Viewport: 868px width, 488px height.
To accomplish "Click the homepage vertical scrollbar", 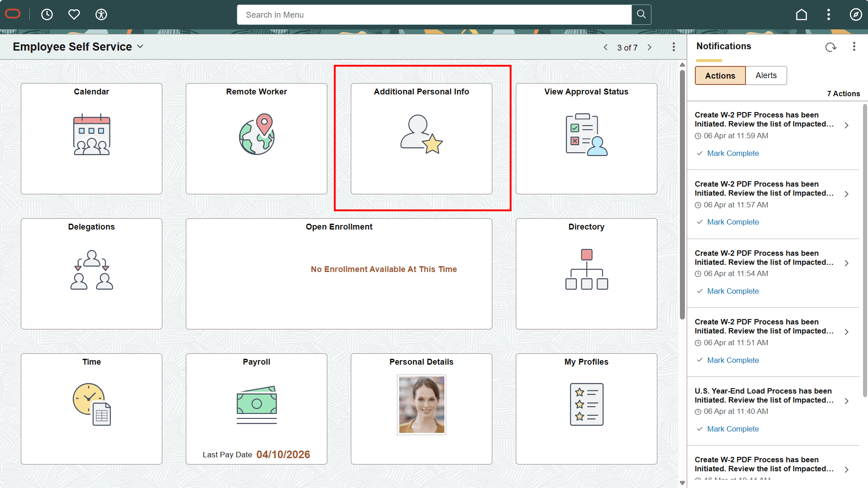I will click(682, 194).
